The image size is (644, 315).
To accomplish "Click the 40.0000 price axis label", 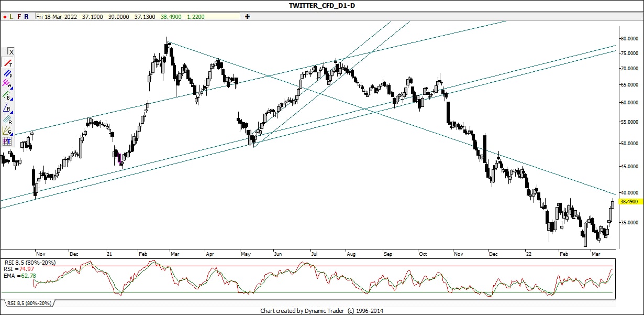I will (630, 192).
